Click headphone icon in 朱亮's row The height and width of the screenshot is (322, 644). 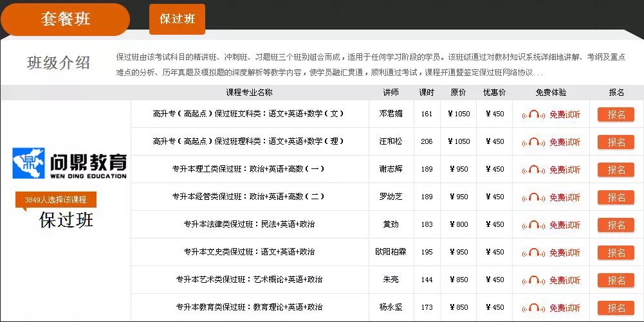(x=533, y=280)
